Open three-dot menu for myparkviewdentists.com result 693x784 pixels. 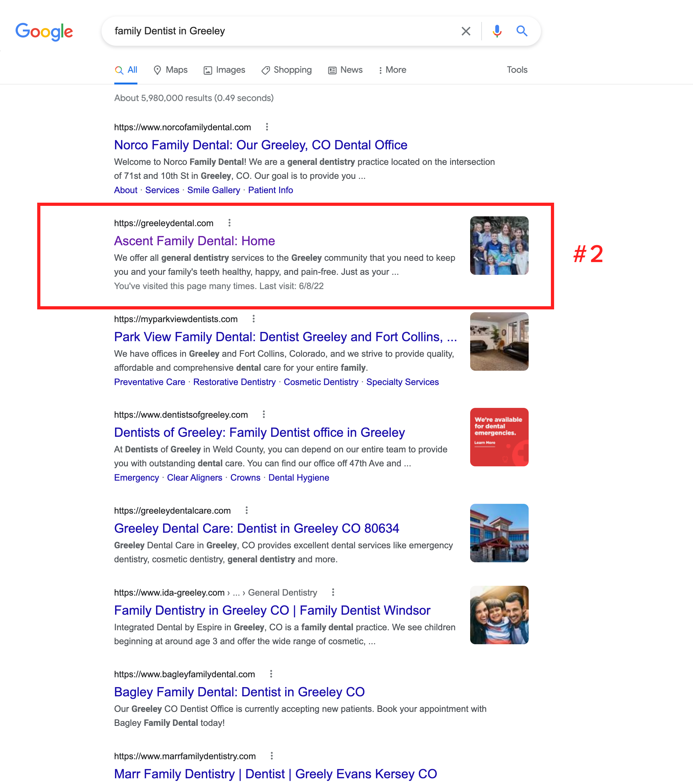point(253,319)
